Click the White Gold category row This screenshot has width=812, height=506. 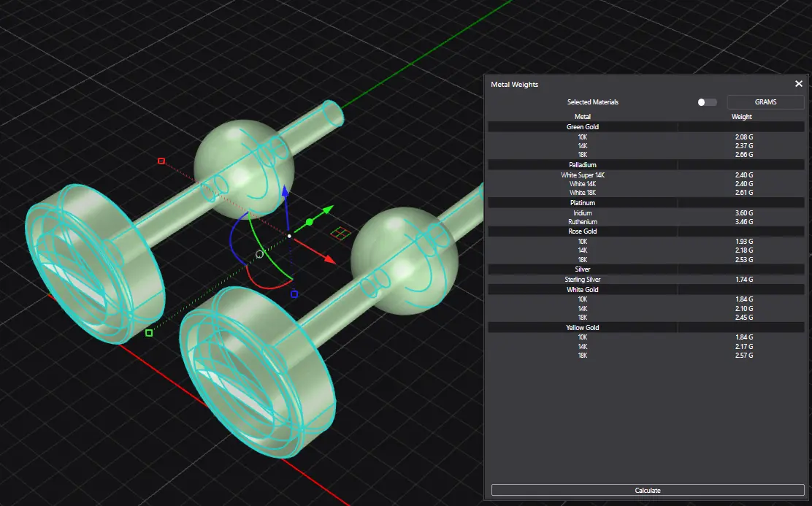(x=646, y=290)
